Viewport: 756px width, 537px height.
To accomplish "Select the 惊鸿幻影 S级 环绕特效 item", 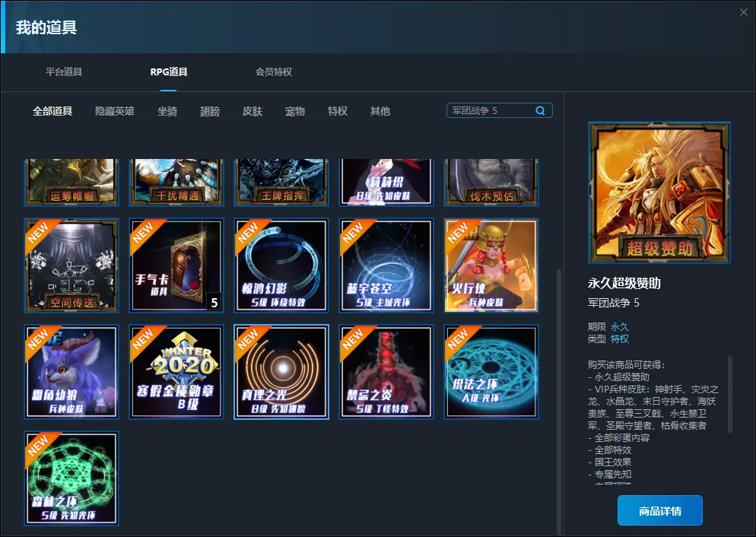I will point(281,265).
